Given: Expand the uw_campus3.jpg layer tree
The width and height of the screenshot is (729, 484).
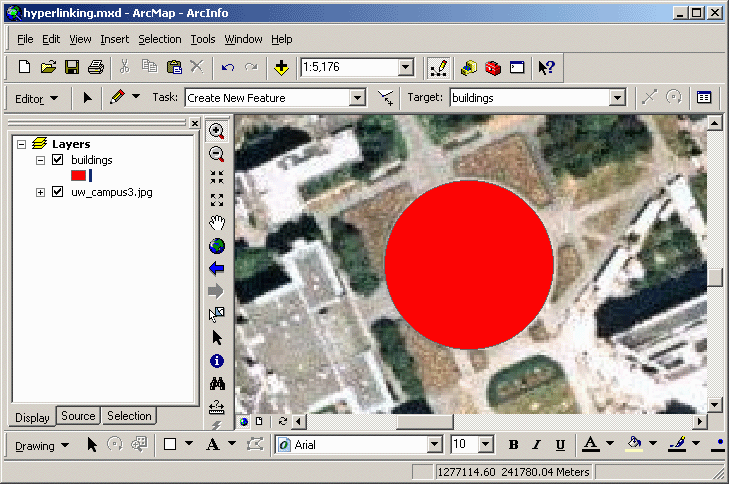Looking at the screenshot, I should pyautogui.click(x=41, y=192).
